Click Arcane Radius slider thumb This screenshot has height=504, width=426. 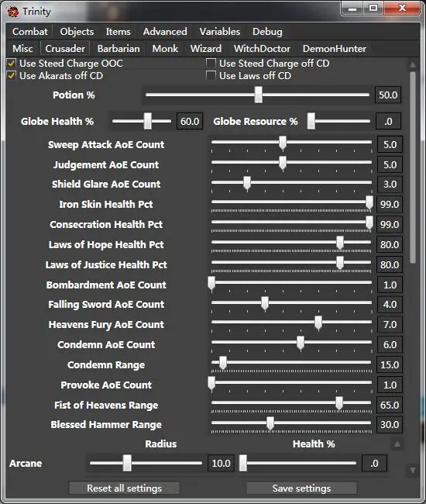[127, 463]
